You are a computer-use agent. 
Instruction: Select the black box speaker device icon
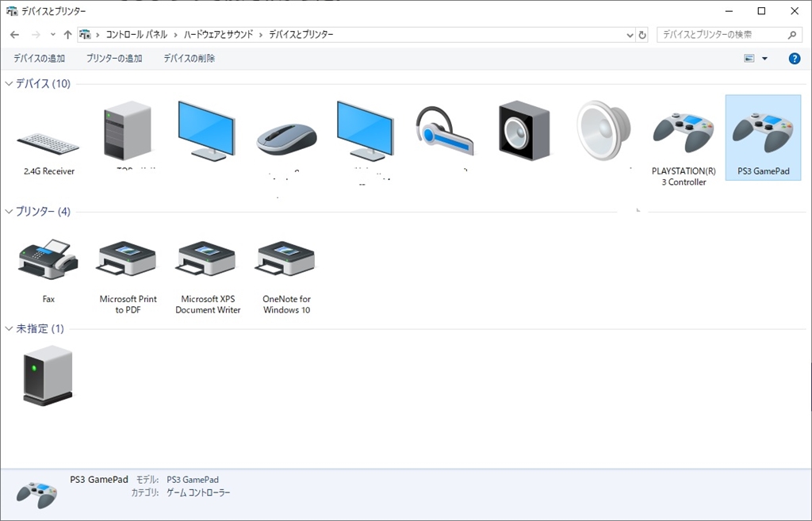(x=524, y=131)
